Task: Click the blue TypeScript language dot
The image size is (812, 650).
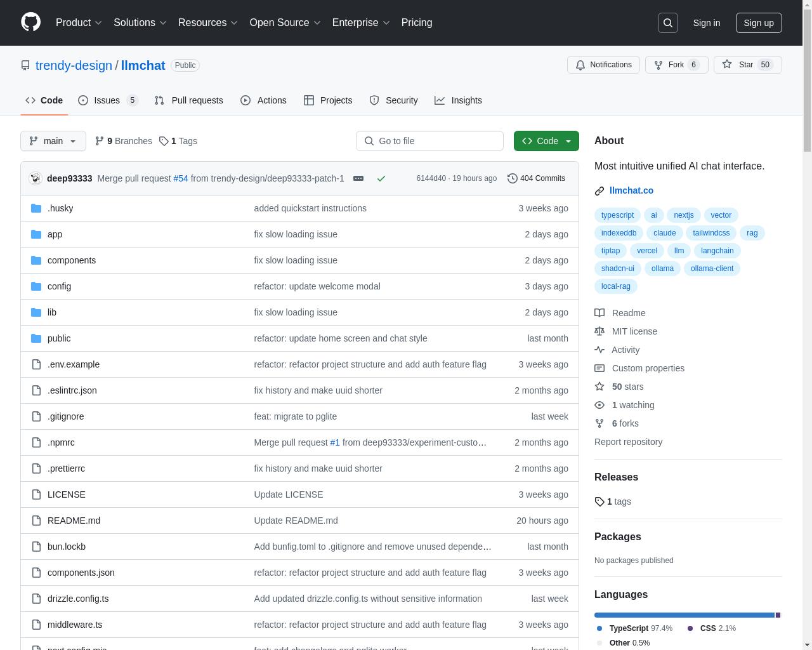Action: (599, 628)
